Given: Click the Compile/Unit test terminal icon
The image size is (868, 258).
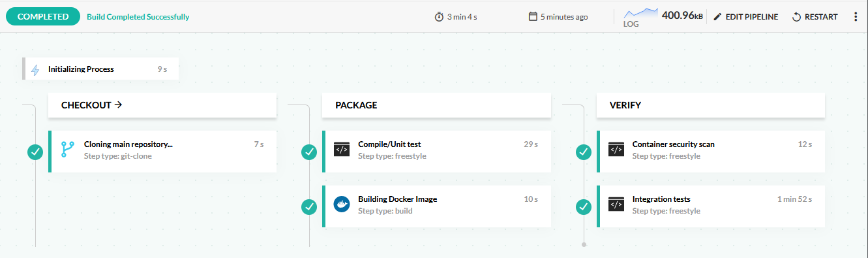Looking at the screenshot, I should [342, 150].
